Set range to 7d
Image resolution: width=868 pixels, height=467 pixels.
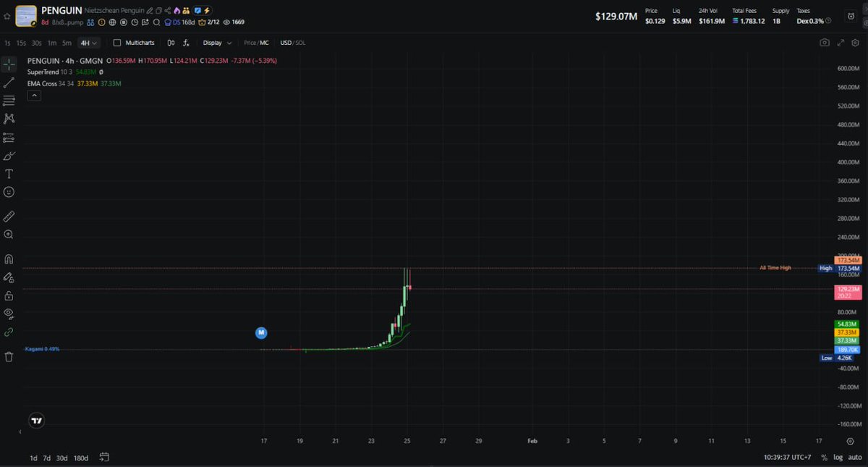[x=46, y=458]
